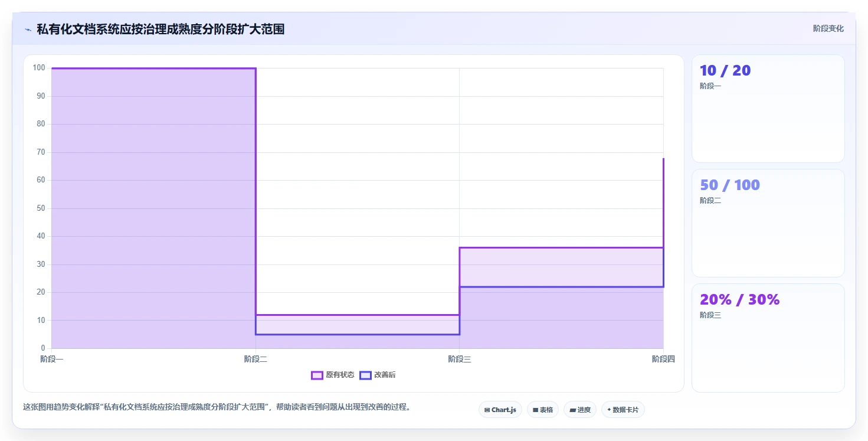Click the 10 / 20 figure

(725, 70)
